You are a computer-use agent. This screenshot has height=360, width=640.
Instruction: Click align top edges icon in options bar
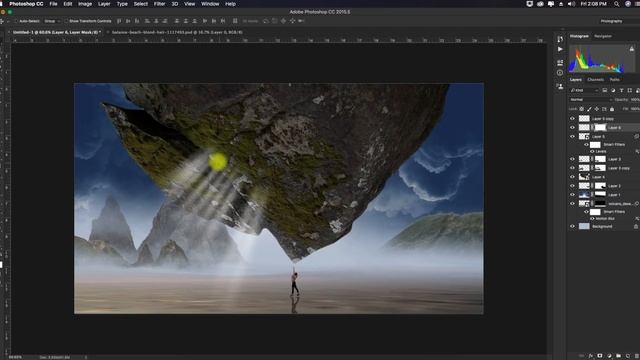(x=119, y=21)
